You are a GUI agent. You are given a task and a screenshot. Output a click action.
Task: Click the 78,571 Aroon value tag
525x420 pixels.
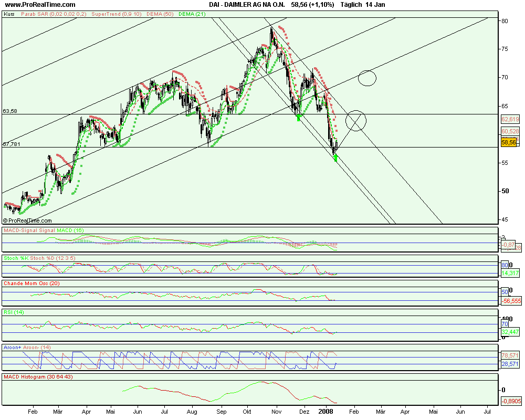(x=510, y=355)
